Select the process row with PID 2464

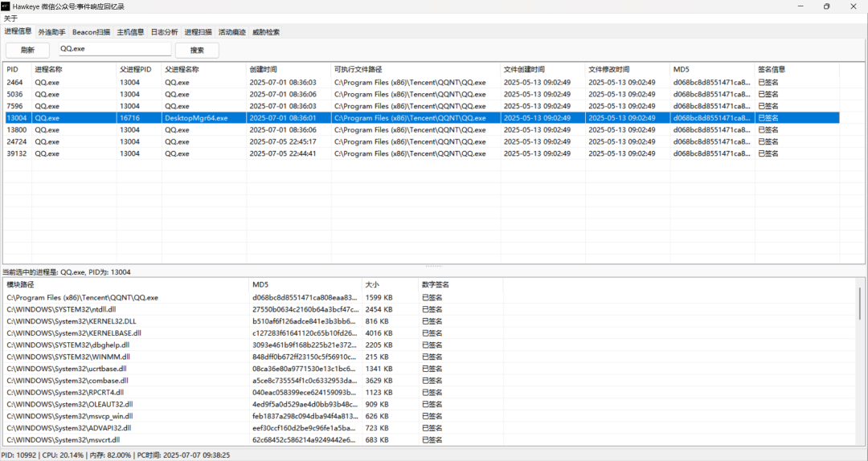coord(422,83)
